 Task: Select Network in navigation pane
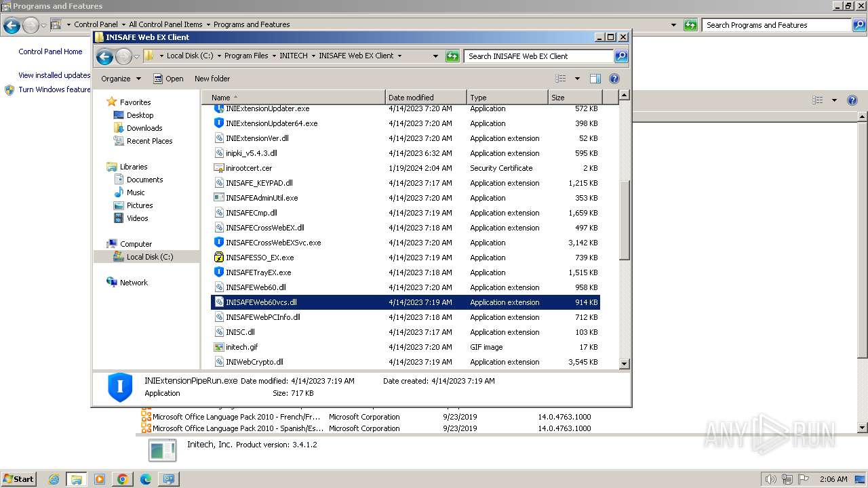click(x=134, y=283)
